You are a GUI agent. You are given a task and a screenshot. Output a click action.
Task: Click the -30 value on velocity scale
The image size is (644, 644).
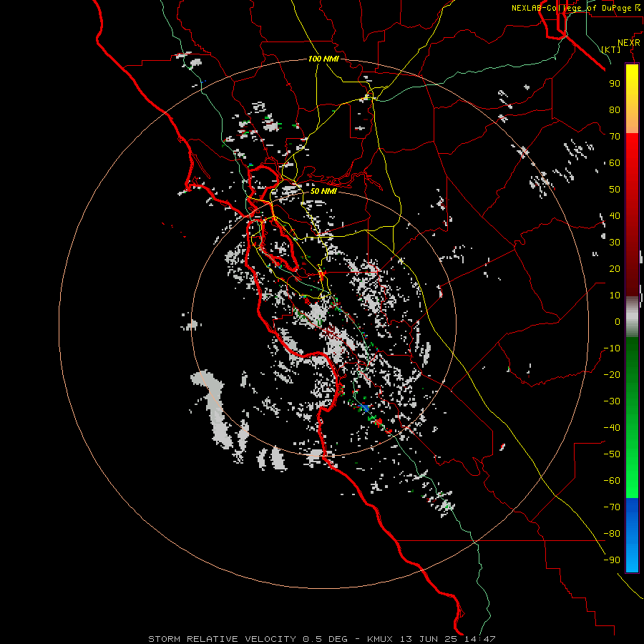612,401
